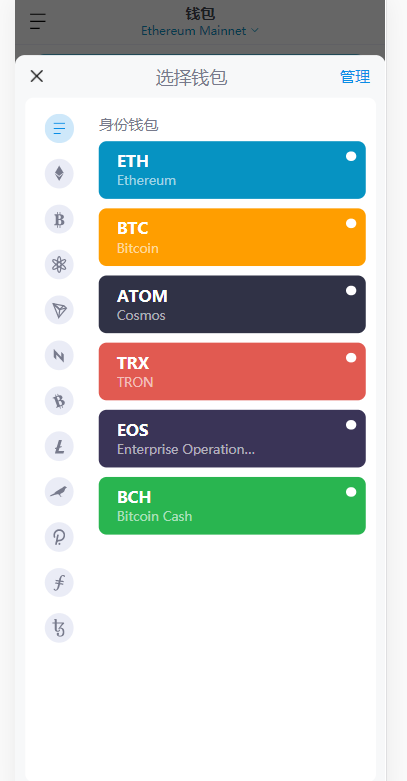Select the Ethereum diamond sidebar icon
Viewport: 407px width, 781px height.
pyautogui.click(x=59, y=174)
